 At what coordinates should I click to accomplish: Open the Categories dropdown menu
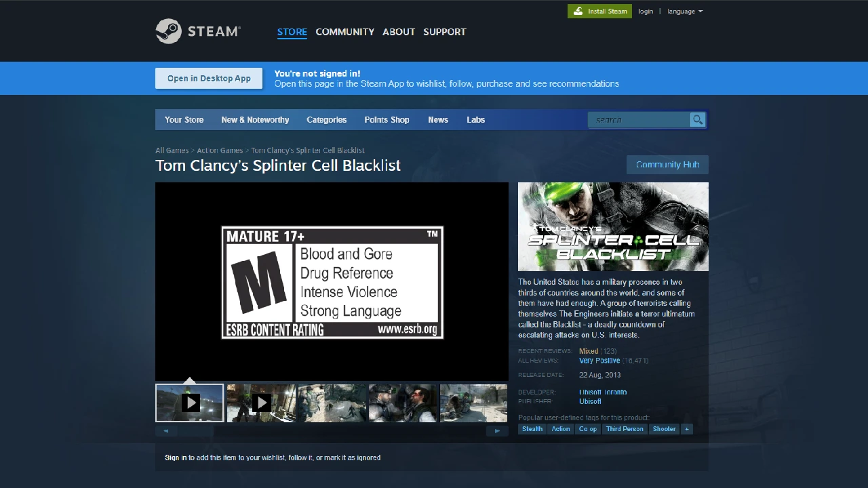326,119
